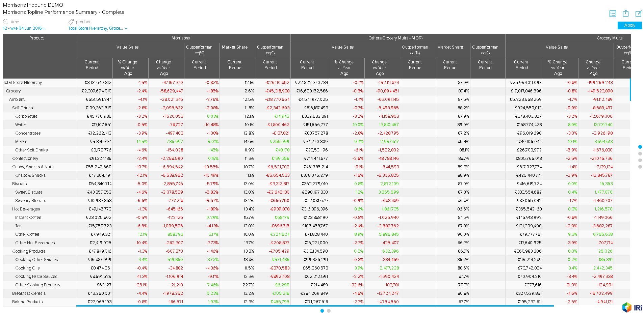Click Morrisons Market Share header
Screen dimensions: 644x314
click(x=237, y=50)
